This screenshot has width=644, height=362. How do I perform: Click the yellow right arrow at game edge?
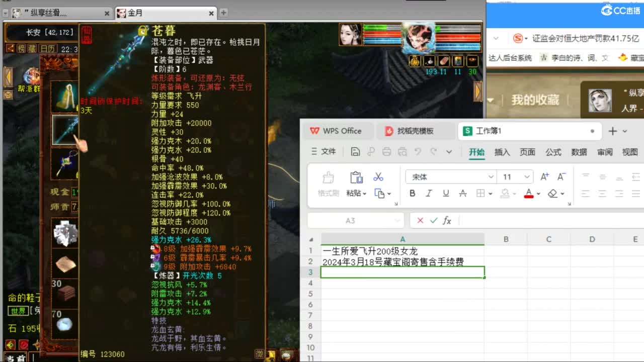[478, 91]
